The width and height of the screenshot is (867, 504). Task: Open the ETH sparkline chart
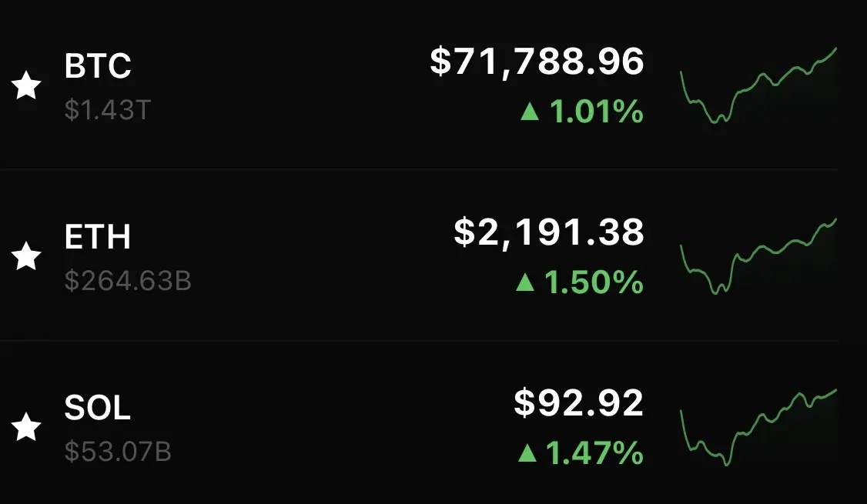pos(758,257)
